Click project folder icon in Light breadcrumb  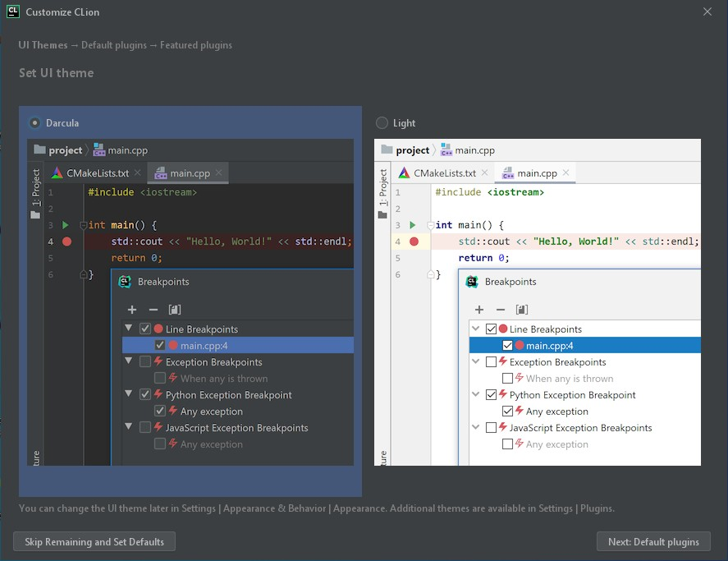pos(387,149)
